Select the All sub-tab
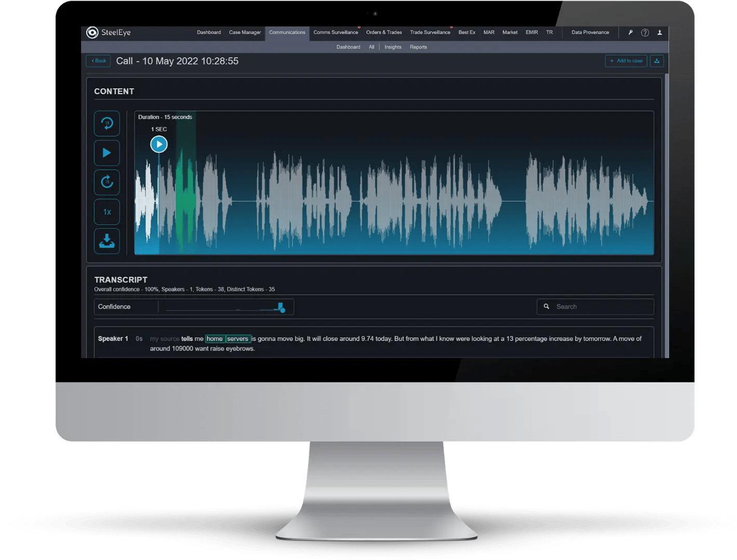 pyautogui.click(x=371, y=47)
